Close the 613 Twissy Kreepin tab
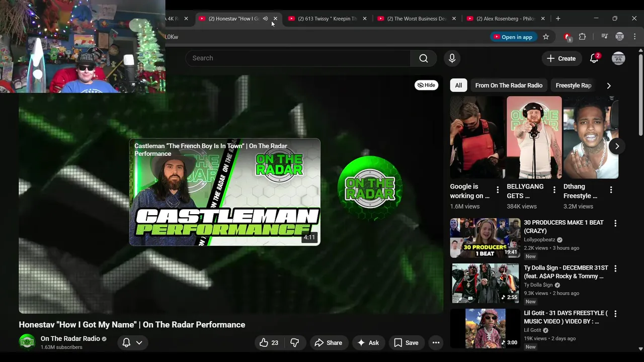Viewport: 644px width, 362px height. tap(365, 19)
